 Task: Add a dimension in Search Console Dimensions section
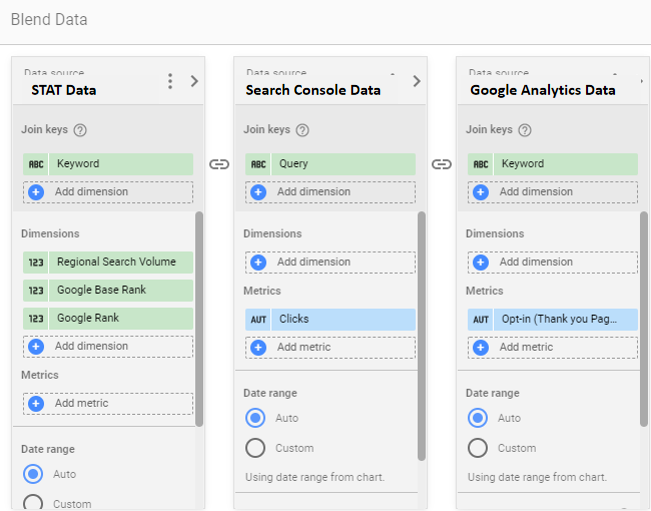click(330, 262)
